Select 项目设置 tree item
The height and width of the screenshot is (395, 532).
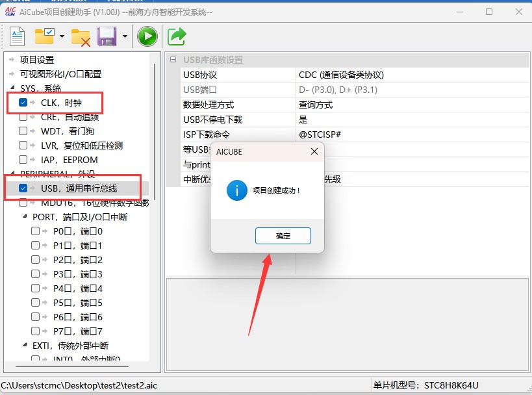coord(37,60)
